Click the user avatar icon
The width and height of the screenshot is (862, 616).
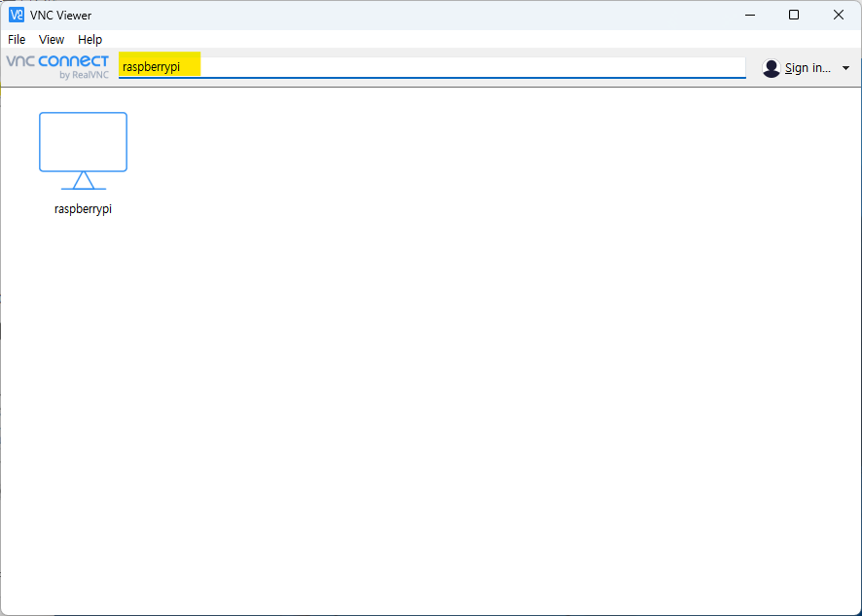772,68
